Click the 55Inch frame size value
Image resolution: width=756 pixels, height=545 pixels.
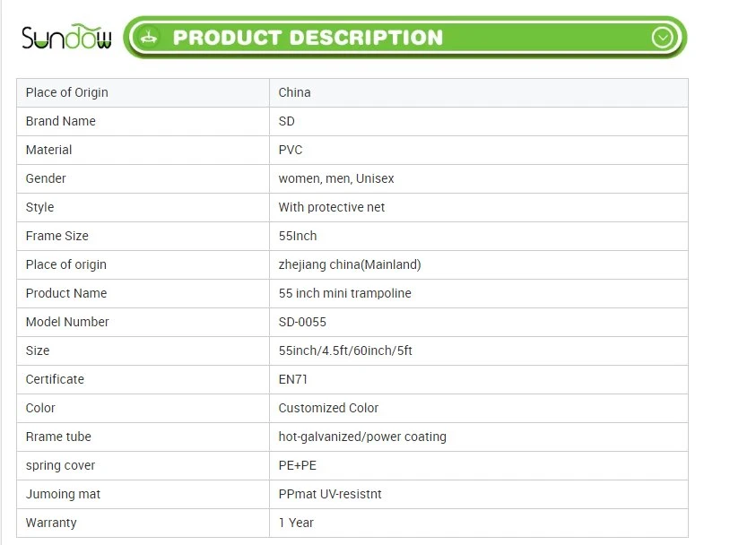tap(298, 236)
